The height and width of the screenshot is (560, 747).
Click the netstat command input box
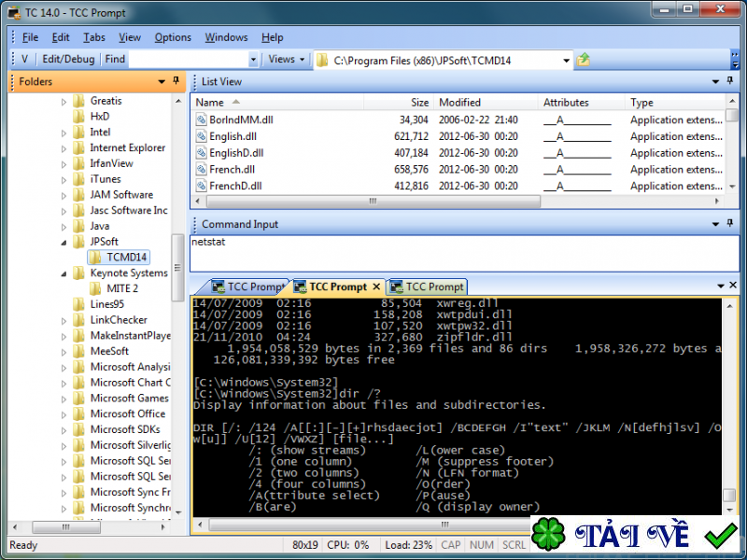(464, 253)
